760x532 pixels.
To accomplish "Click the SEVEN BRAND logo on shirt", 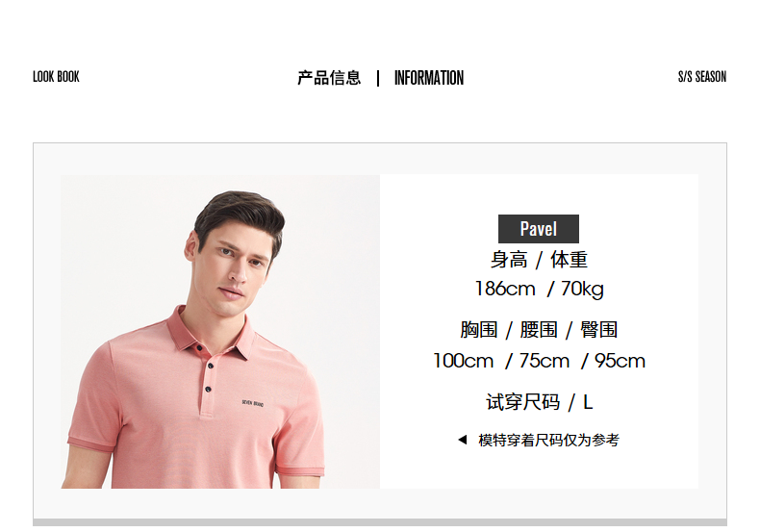I will click(x=253, y=403).
